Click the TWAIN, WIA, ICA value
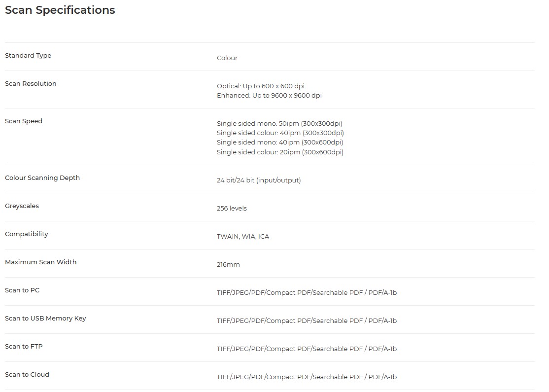This screenshot has width=549, height=392. point(242,237)
